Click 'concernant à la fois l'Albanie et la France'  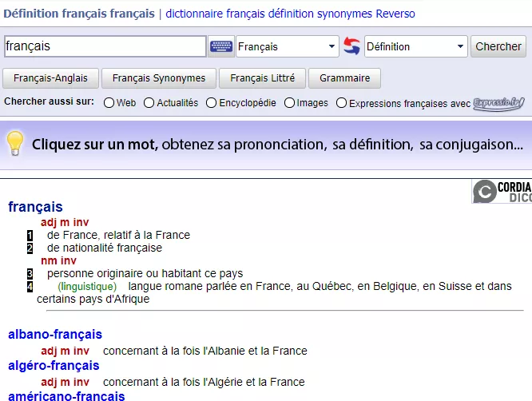click(205, 351)
